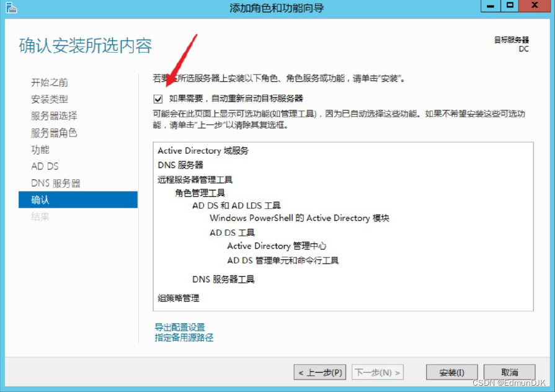Click the 如果需要，自动重新启动目标服务器 label

coord(236,99)
